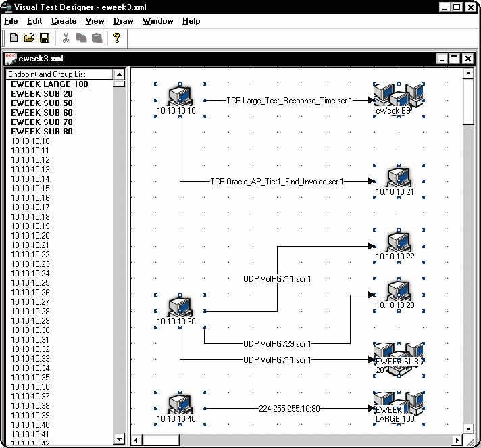This screenshot has width=481, height=448.
Task: Select EWEEK SUB 60 in the list
Action: [42, 113]
